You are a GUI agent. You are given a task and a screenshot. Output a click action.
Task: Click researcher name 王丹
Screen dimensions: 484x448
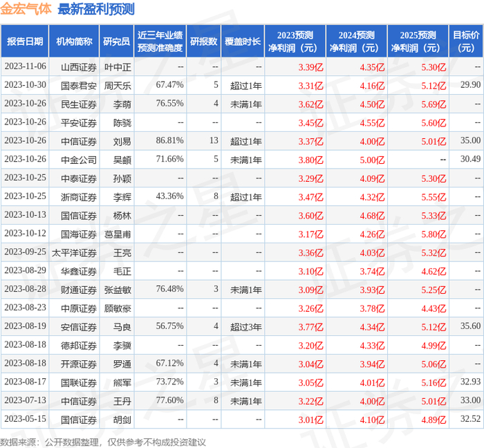point(122,401)
